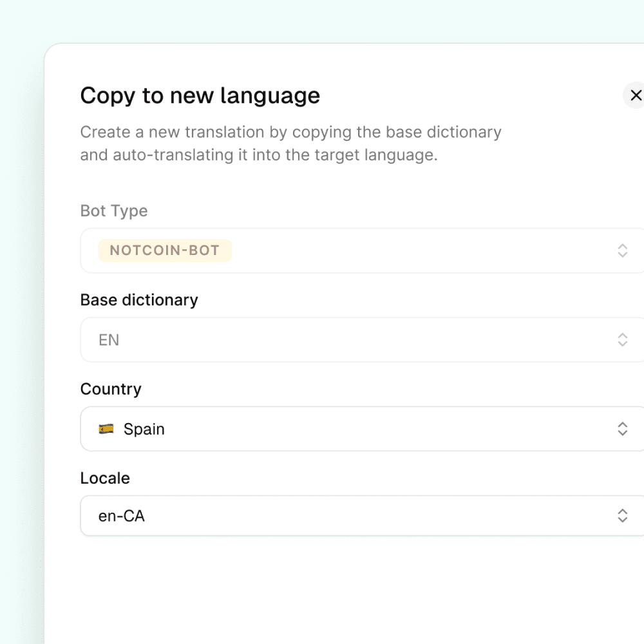Click the Spain flag icon

[106, 429]
